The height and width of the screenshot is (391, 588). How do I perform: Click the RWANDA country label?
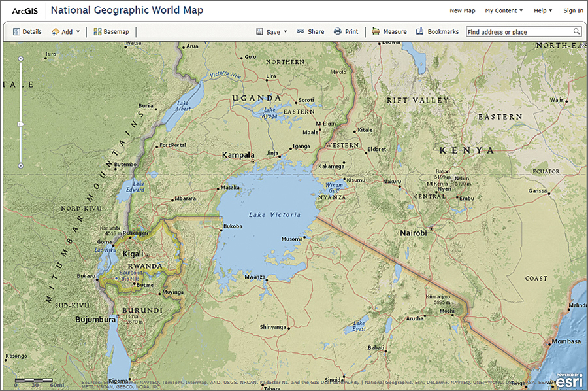145,266
